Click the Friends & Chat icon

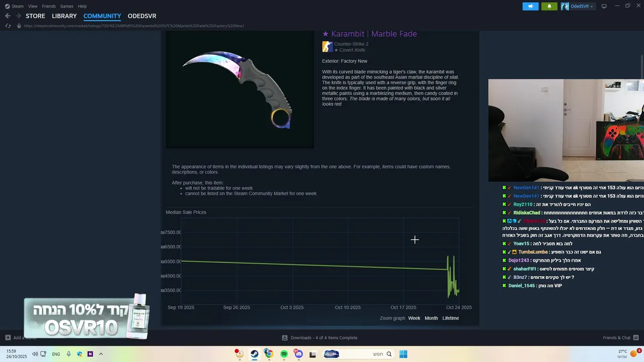pyautogui.click(x=636, y=338)
